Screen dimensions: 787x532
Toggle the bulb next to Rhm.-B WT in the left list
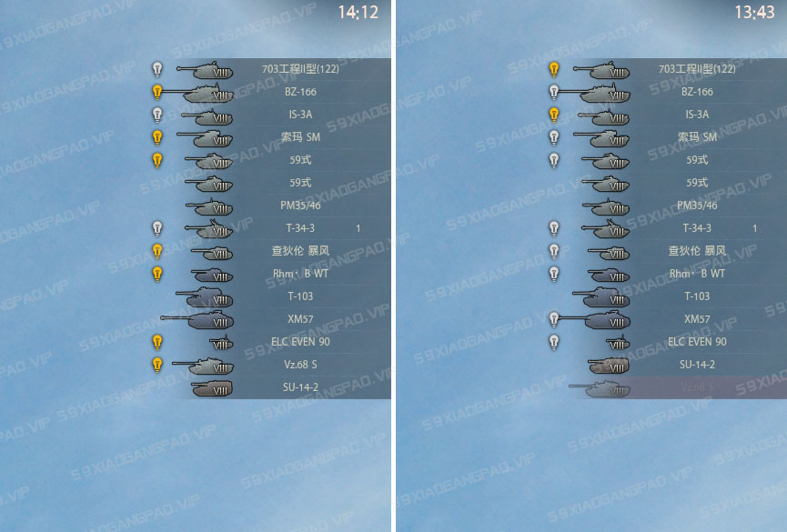(157, 274)
